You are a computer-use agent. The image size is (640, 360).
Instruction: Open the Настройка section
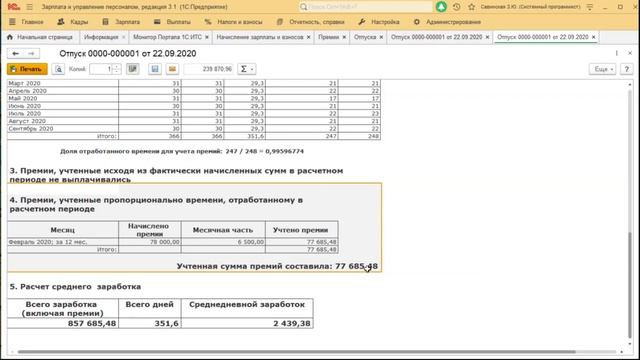click(x=379, y=22)
